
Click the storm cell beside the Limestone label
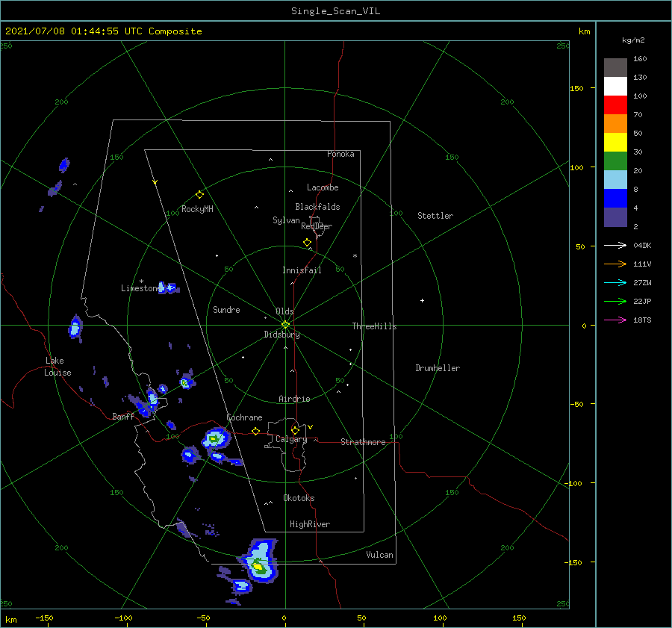click(167, 287)
